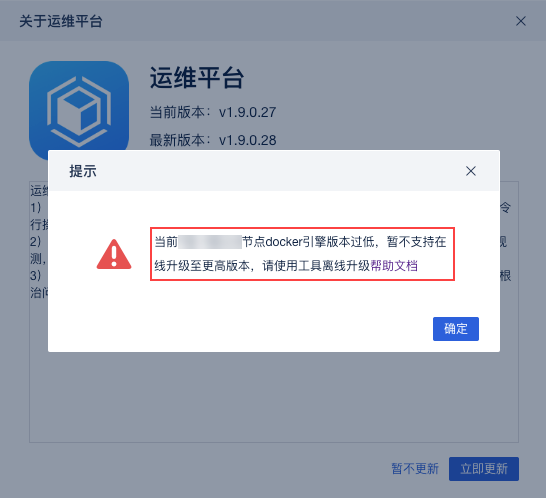
Task: Click the 立即更新 button
Action: click(484, 469)
